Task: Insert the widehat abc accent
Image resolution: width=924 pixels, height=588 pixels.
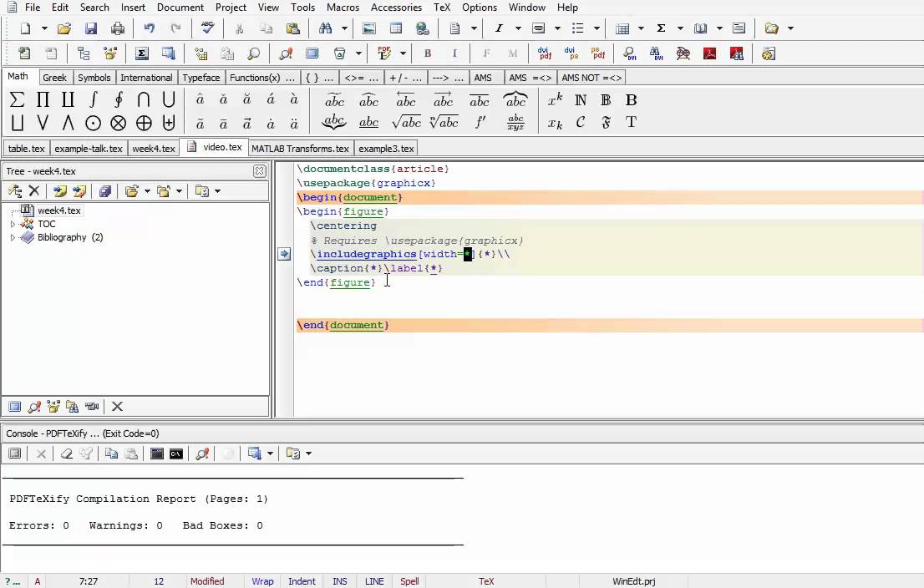Action: tap(369, 99)
